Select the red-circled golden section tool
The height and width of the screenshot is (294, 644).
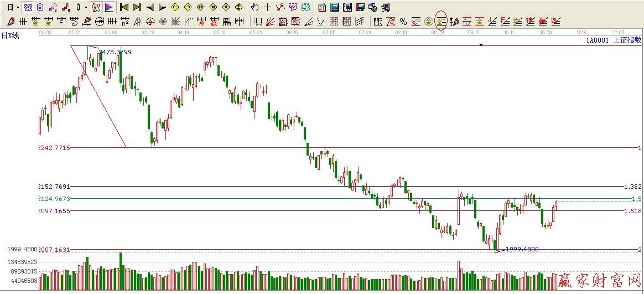[441, 22]
